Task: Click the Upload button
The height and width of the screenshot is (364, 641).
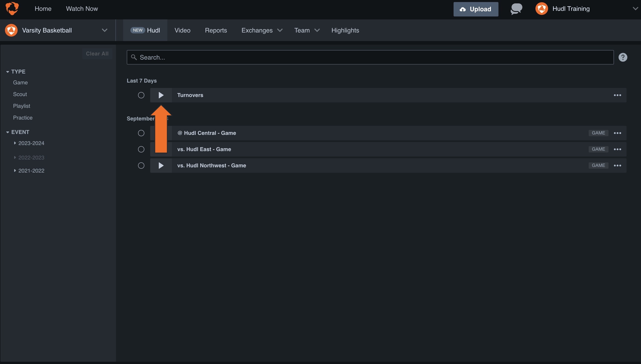Action: click(x=475, y=9)
